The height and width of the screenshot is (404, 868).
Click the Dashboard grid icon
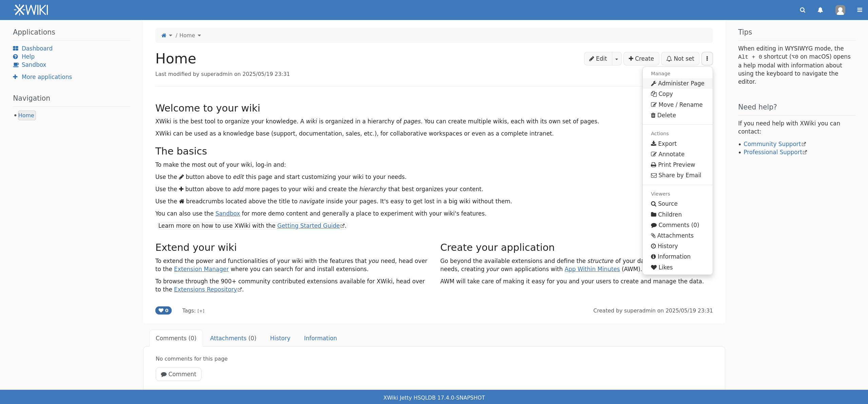[x=16, y=48]
